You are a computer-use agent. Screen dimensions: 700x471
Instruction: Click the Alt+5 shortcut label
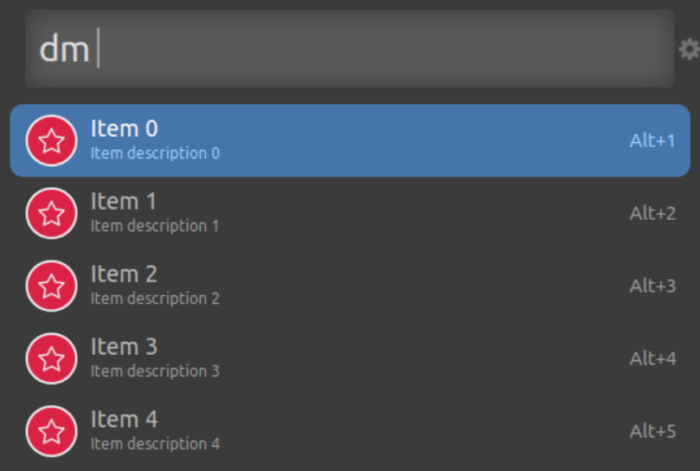coord(652,431)
